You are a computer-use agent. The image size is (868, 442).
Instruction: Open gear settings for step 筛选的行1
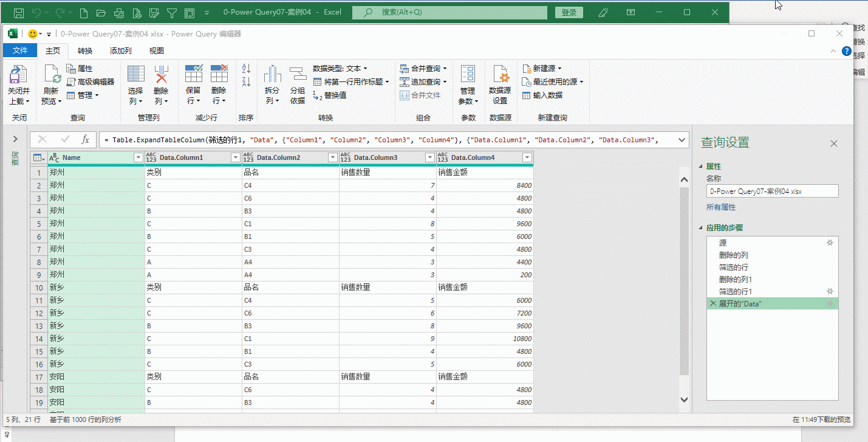[x=830, y=291]
